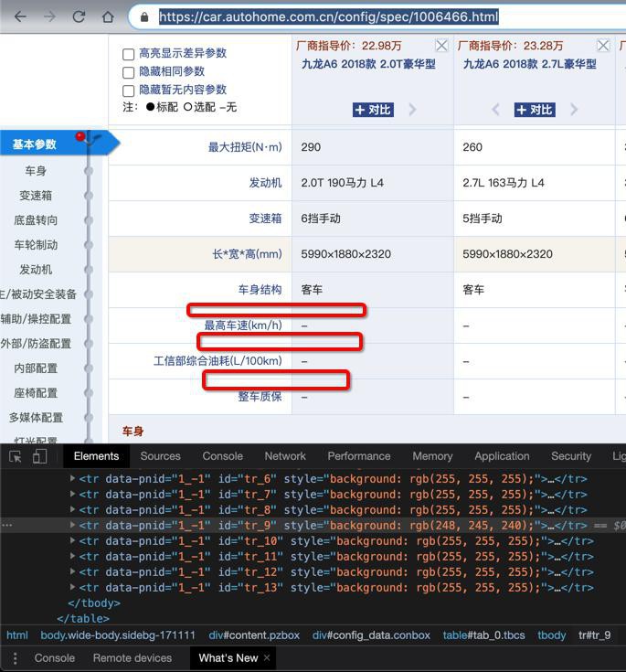Expand the tr_10 row node in DOM tree

click(72, 540)
